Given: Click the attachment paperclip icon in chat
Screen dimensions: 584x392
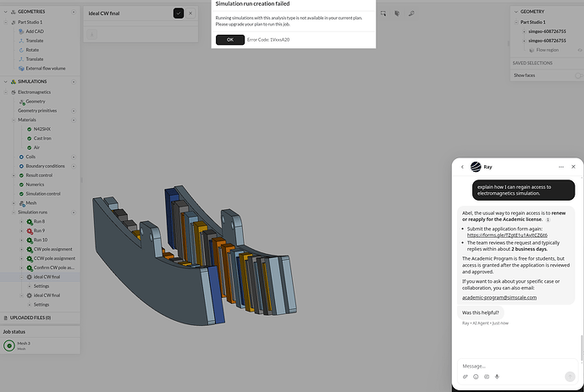Looking at the screenshot, I should point(466,377).
